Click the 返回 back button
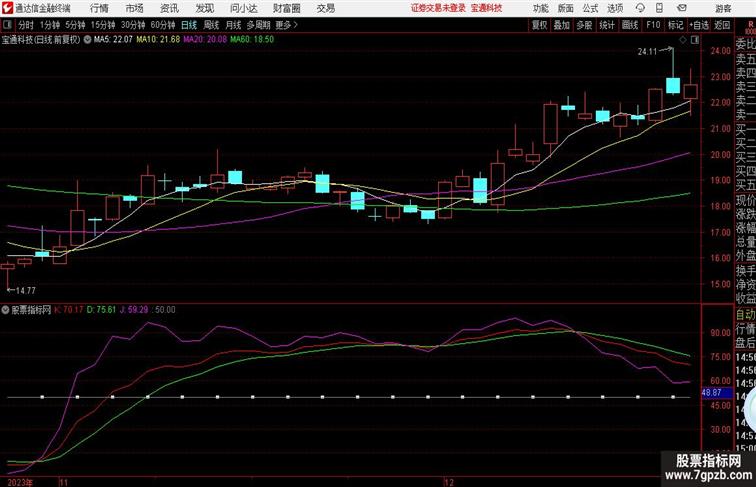This screenshot has height=487, width=756. [722, 25]
